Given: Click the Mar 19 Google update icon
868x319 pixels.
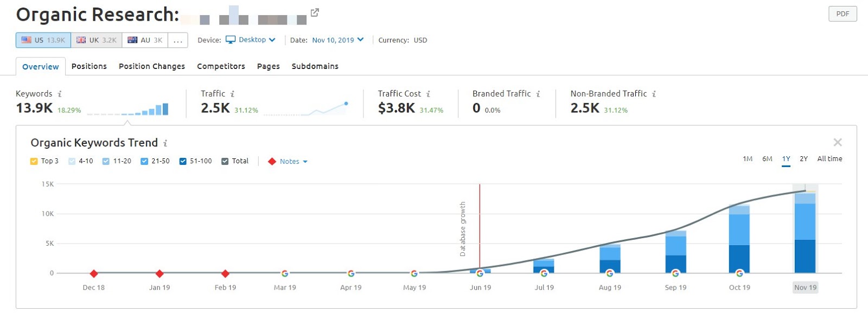Looking at the screenshot, I should pos(285,273).
